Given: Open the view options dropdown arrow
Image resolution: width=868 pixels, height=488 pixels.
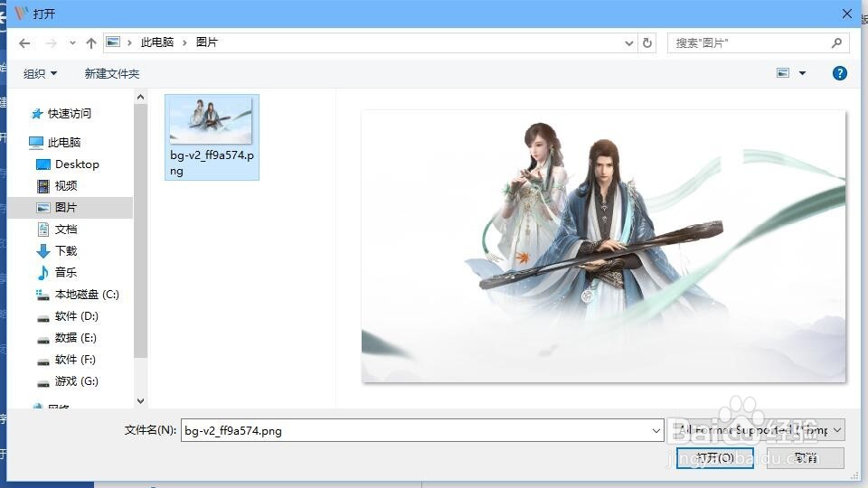Looking at the screenshot, I should (802, 73).
